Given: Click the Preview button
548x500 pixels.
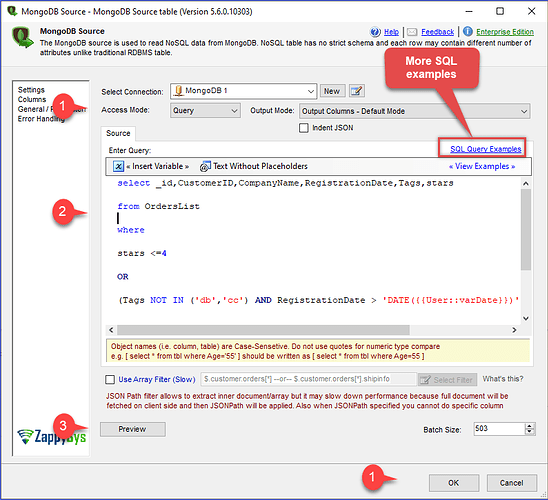Looking at the screenshot, I should click(133, 429).
